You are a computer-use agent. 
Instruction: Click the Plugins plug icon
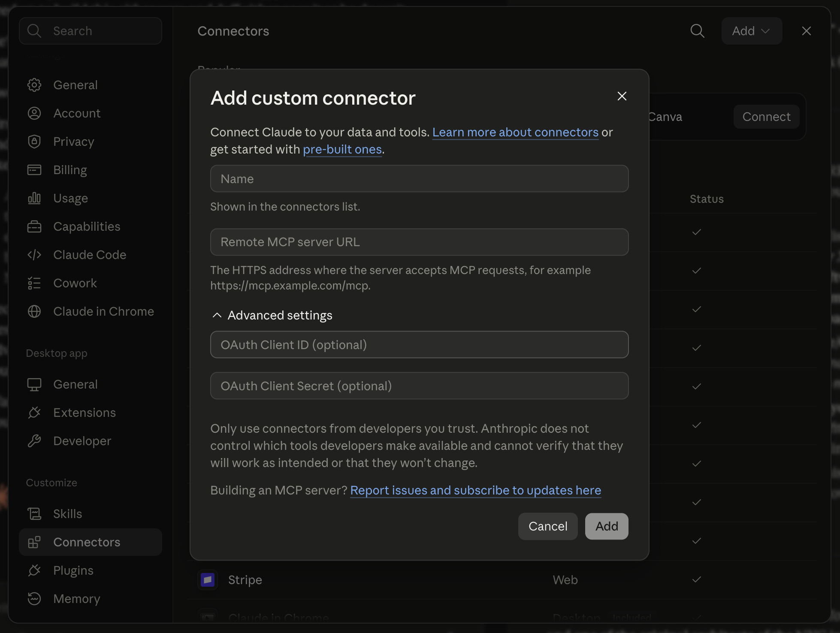coord(34,570)
